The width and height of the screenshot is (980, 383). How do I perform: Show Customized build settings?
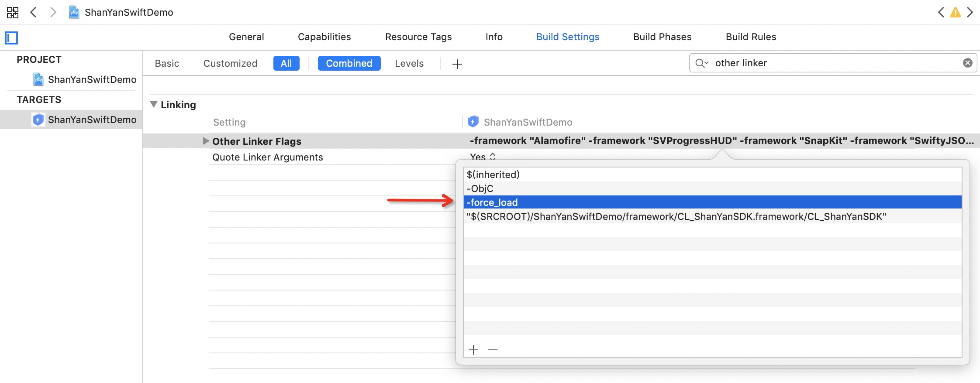pos(230,64)
